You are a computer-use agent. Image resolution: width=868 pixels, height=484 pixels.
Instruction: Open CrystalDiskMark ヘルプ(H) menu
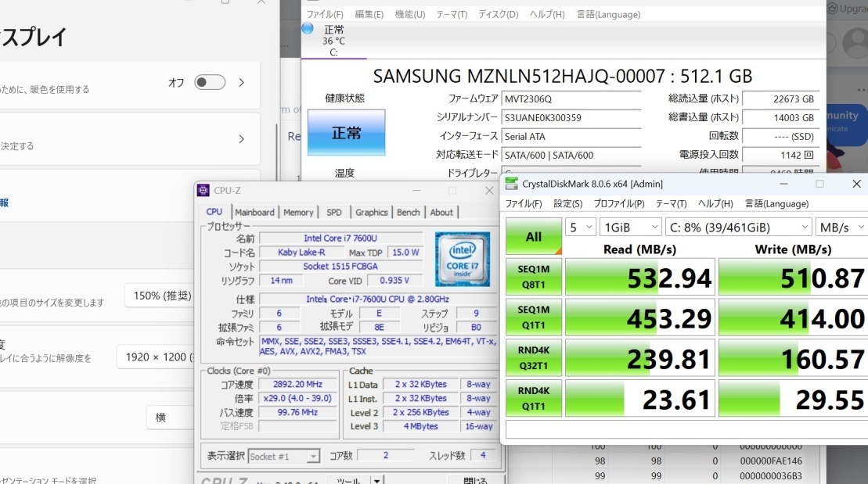[x=715, y=203]
